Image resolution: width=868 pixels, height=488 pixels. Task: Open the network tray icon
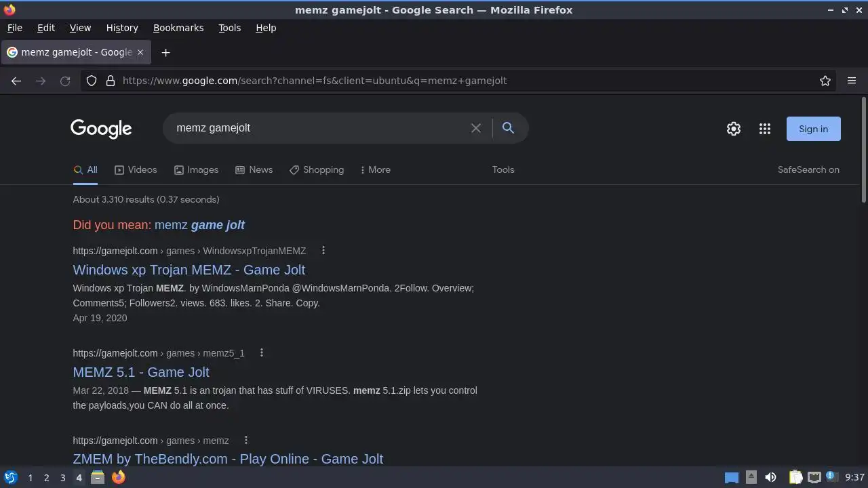click(x=814, y=478)
